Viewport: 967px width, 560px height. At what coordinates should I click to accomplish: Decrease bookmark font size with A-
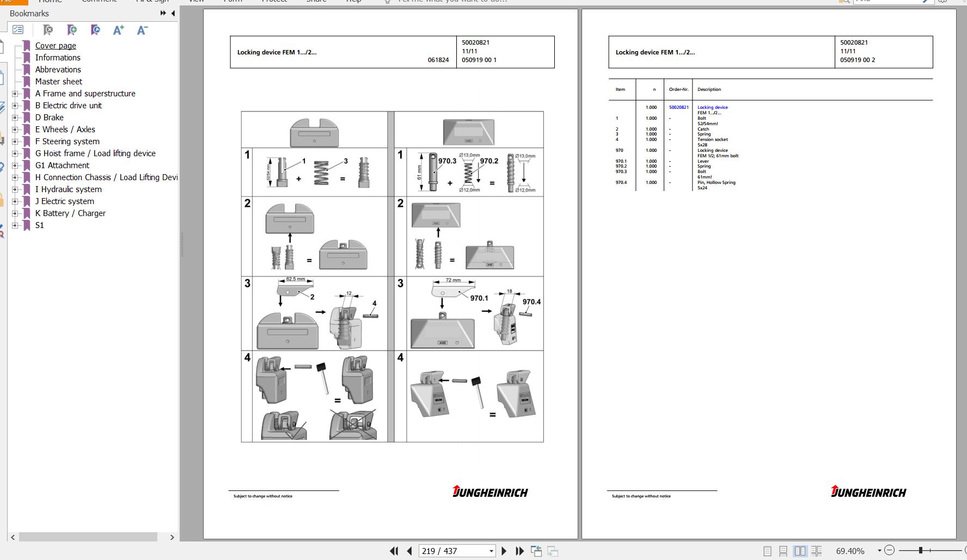[142, 30]
